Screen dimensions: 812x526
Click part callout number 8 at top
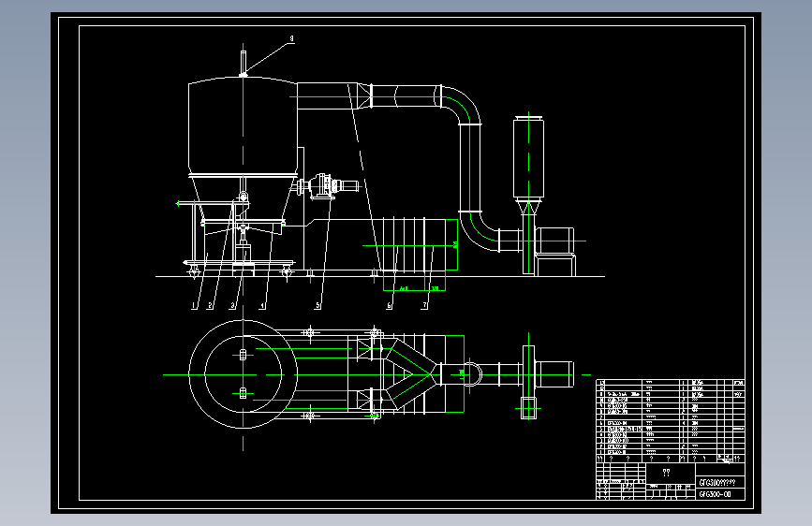point(291,38)
